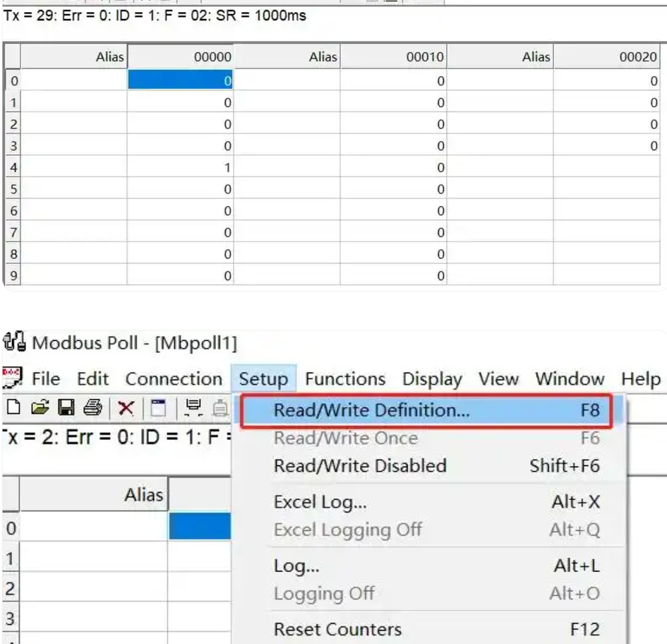Screen dimensions: 667x644
Task: Click row header 1 in lower table
Action: tap(10, 558)
